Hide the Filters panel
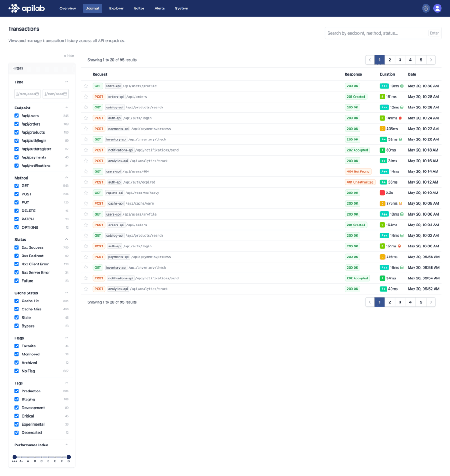 pos(68,55)
